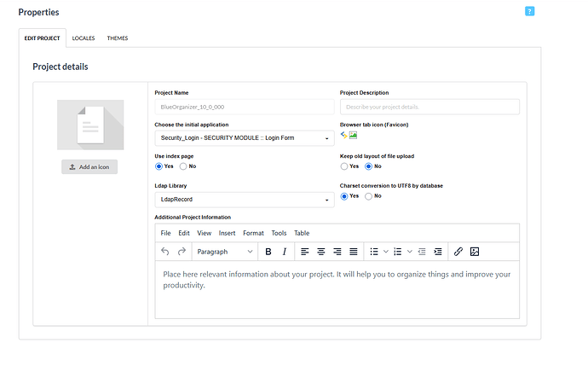This screenshot has width=588, height=366.
Task: Apply italic formatting in the editor
Action: [285, 252]
